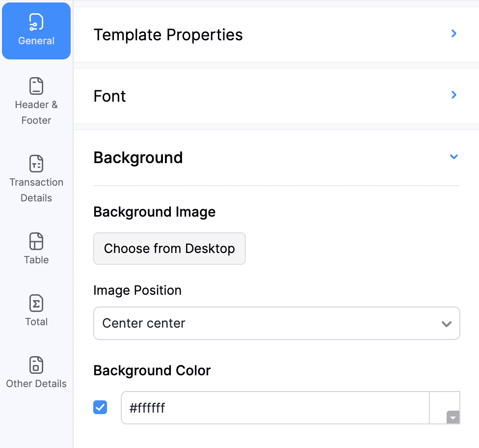Switch to the Transaction Details label

[x=36, y=190]
